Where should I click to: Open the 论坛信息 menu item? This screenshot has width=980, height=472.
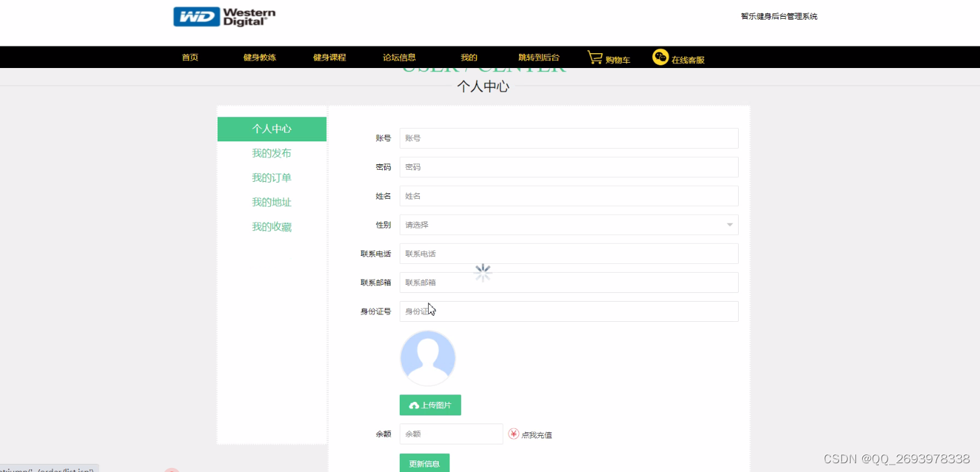click(x=399, y=58)
